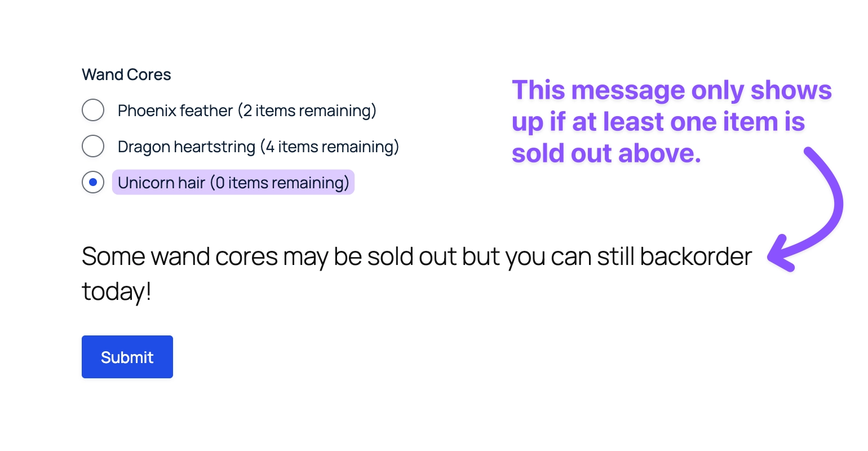Select the Dragon heartstring radio button

coord(93,147)
